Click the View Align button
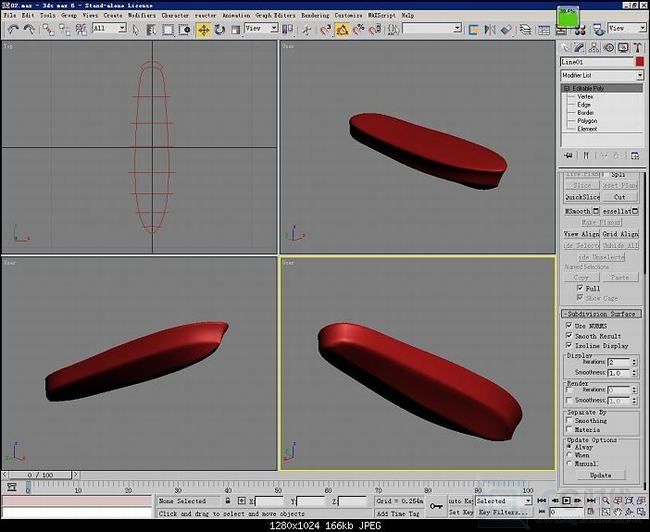Screen dimensions: 650x532 point(582,234)
